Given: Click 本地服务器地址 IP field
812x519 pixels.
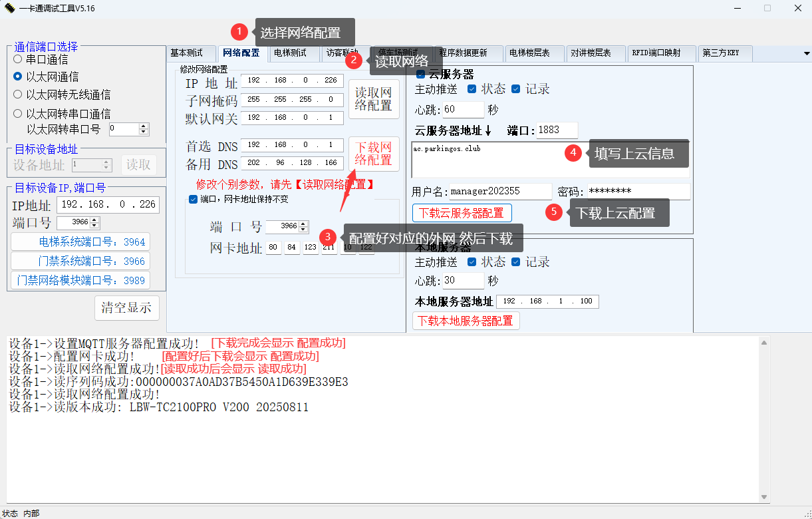Looking at the screenshot, I should 547,301.
